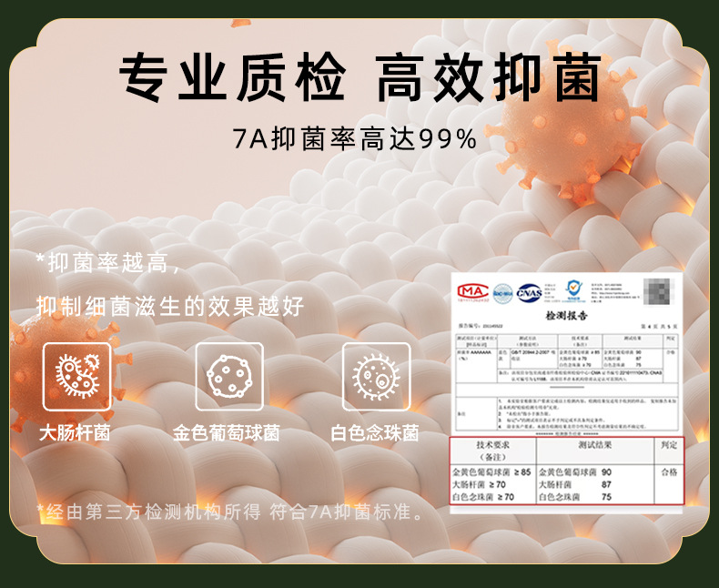Click the text 抑制细菌滋生的效果越好
Screen dimensions: 719x588
coord(170,307)
